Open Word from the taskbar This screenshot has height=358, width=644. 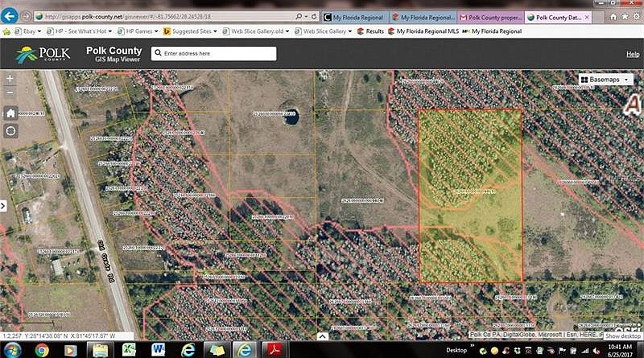pos(158,350)
